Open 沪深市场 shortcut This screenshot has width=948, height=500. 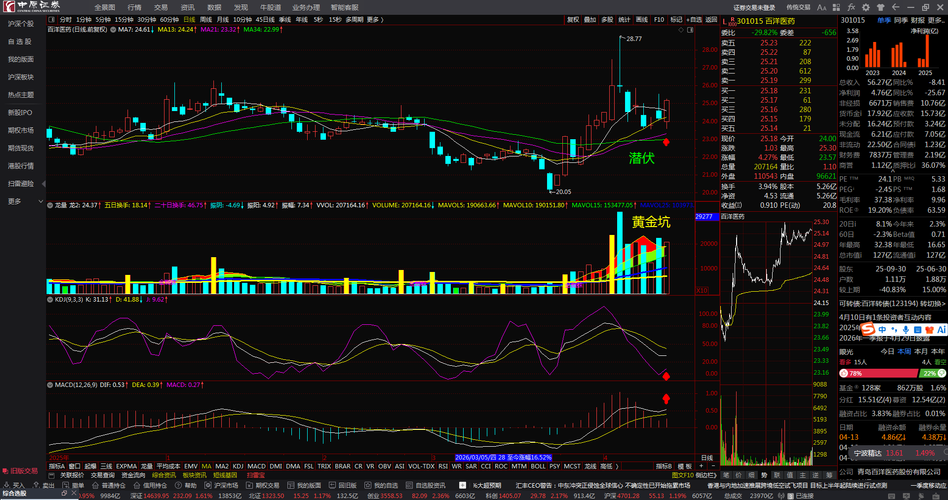(221, 485)
